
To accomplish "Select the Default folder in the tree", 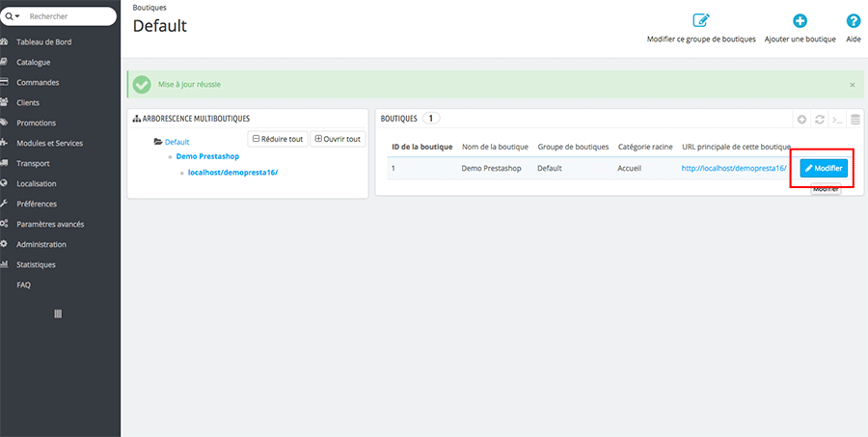I will [176, 142].
